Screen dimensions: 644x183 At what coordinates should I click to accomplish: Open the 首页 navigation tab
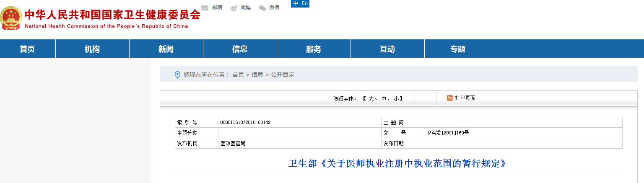pyautogui.click(x=27, y=49)
